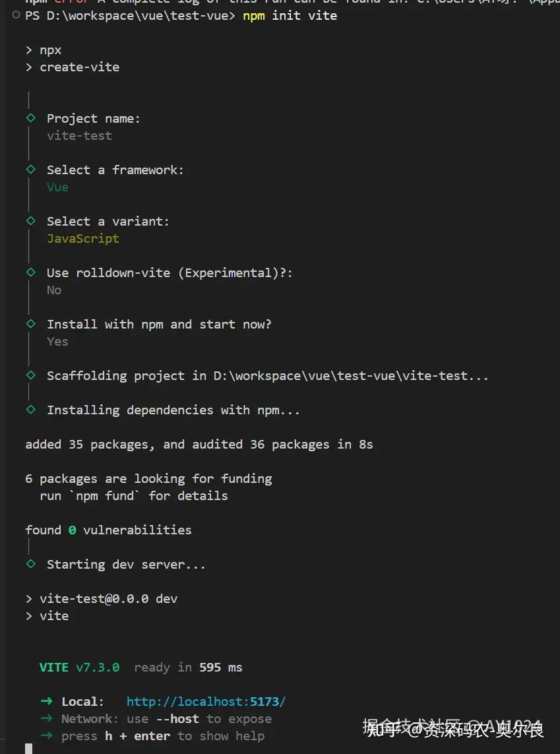Click the Yes answer under Install with npm

[x=57, y=341]
